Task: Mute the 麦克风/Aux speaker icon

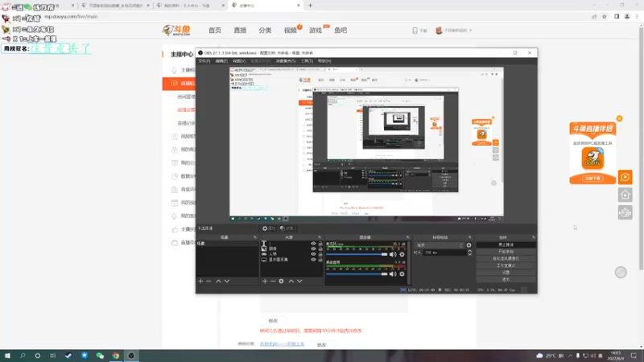Action: (x=393, y=254)
